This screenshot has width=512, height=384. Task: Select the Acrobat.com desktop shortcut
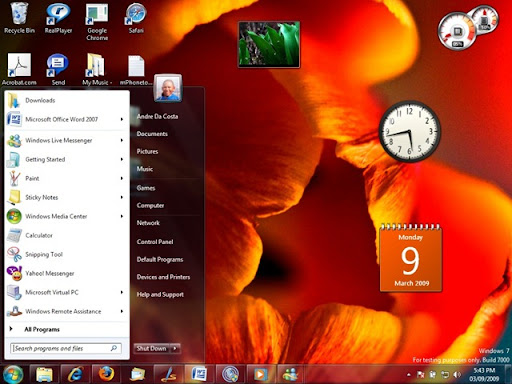pos(19,69)
